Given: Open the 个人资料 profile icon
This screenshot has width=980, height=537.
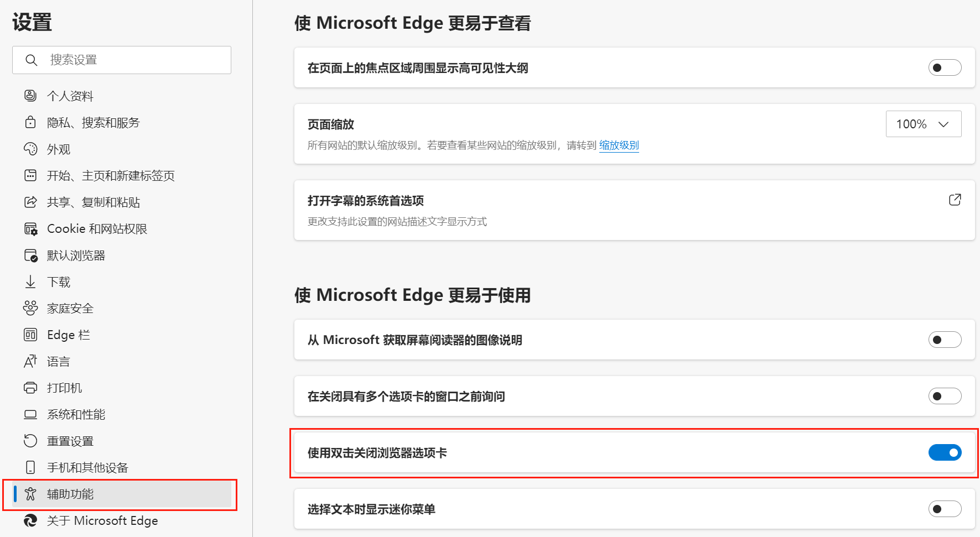Looking at the screenshot, I should pos(30,96).
